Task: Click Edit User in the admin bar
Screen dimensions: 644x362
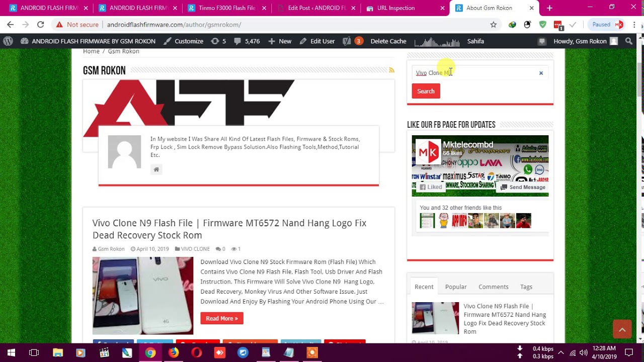Action: click(317, 41)
